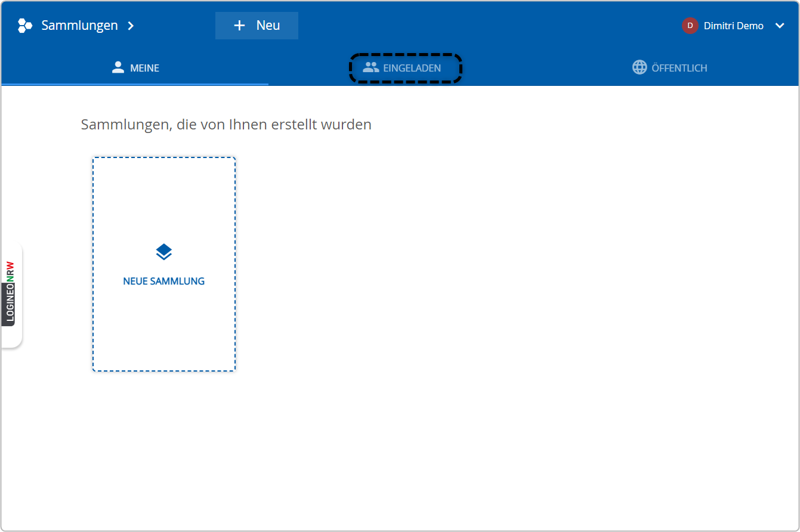Open the Dimitri Demo user dropdown arrow
Image resolution: width=800 pixels, height=532 pixels.
pos(780,26)
